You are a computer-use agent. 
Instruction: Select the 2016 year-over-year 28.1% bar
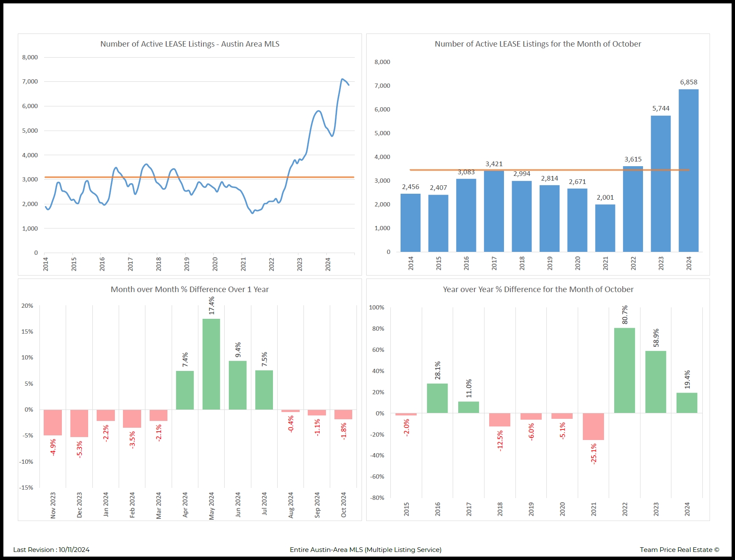(437, 398)
